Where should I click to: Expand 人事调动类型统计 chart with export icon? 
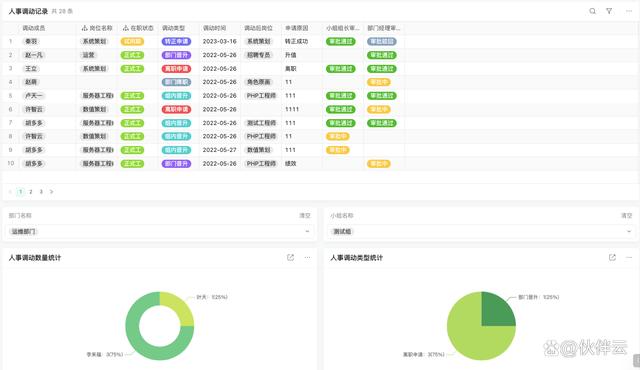point(612,257)
